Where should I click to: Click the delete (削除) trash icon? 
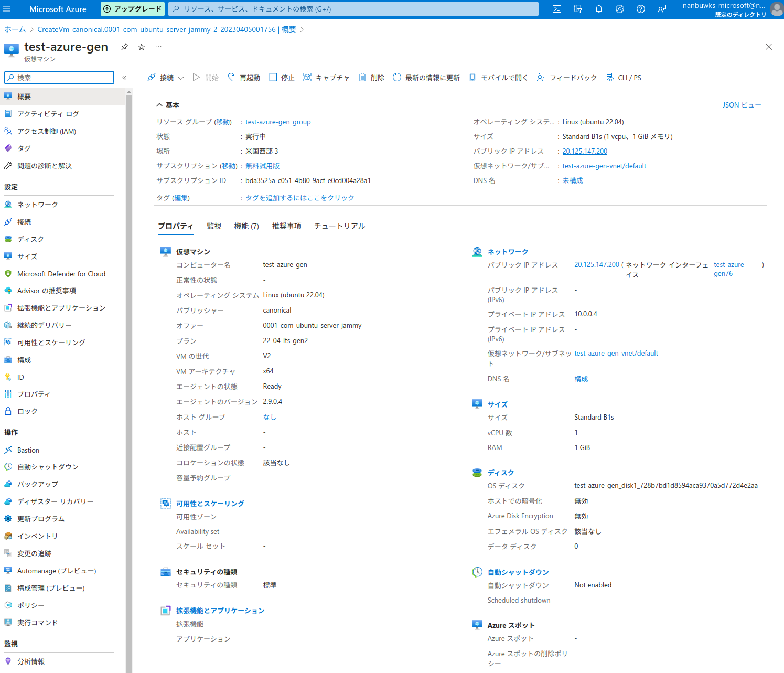[x=362, y=77]
